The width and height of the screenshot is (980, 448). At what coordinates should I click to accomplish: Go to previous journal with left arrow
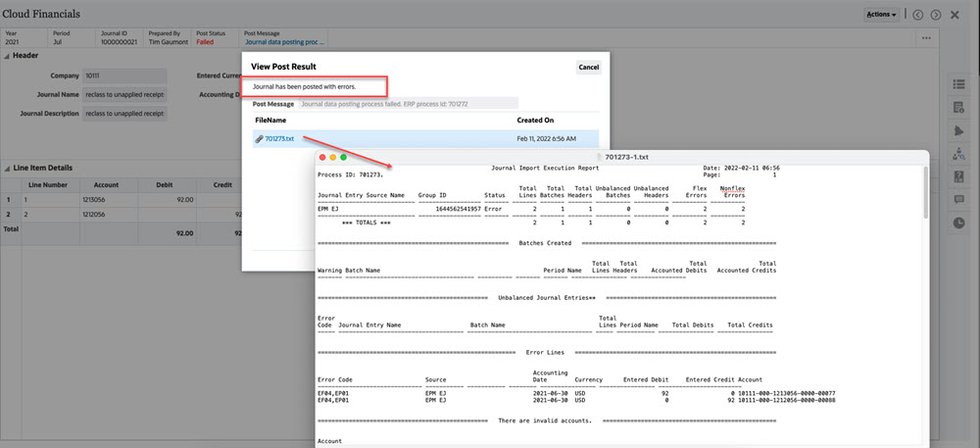pyautogui.click(x=917, y=15)
